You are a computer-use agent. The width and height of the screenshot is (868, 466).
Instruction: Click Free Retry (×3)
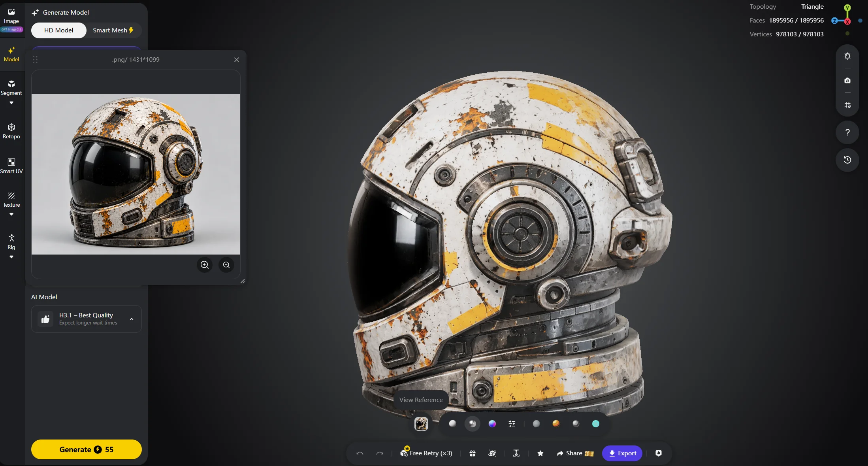pyautogui.click(x=426, y=453)
